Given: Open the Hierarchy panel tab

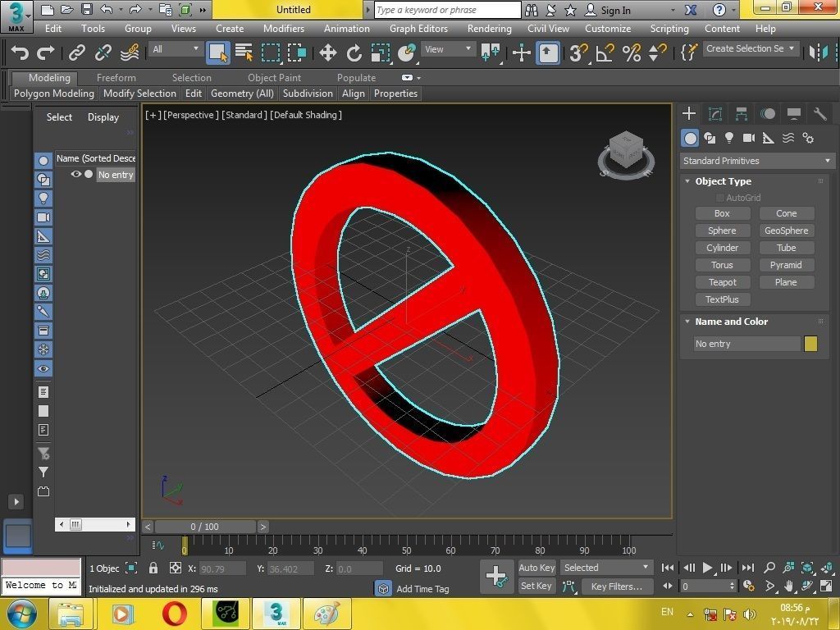Looking at the screenshot, I should (x=742, y=113).
